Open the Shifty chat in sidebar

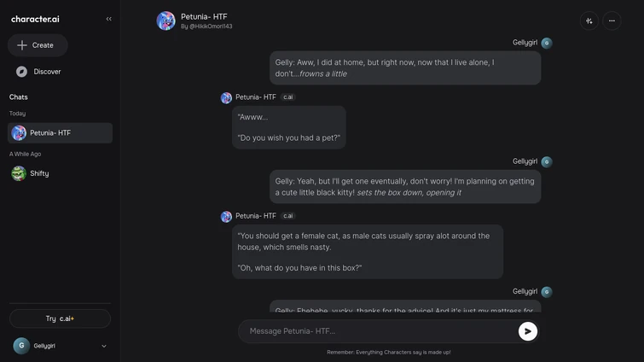(x=39, y=173)
